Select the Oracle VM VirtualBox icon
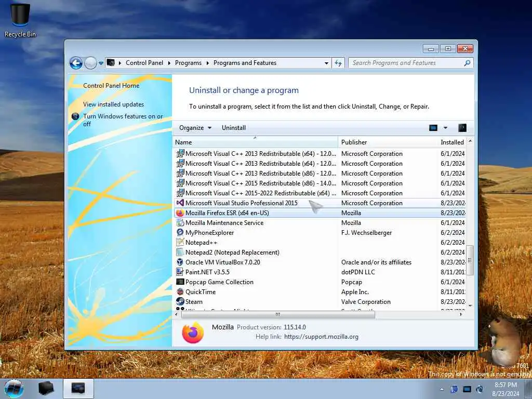Viewport: 532px width, 399px height. click(180, 262)
